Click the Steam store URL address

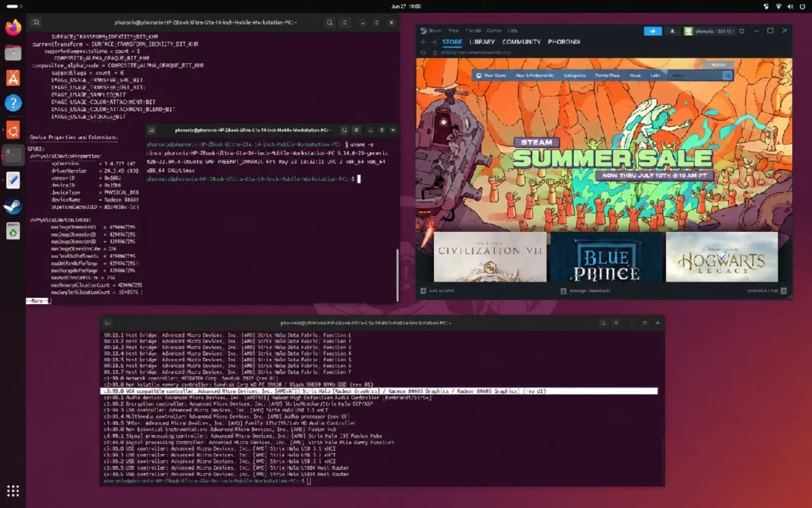[x=476, y=52]
